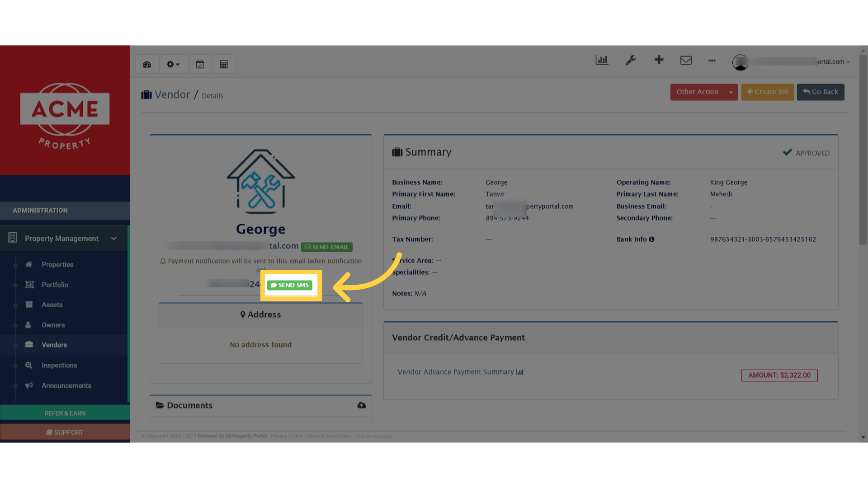Click the cloud upload icon in Documents
The height and width of the screenshot is (488, 868).
pos(361,405)
